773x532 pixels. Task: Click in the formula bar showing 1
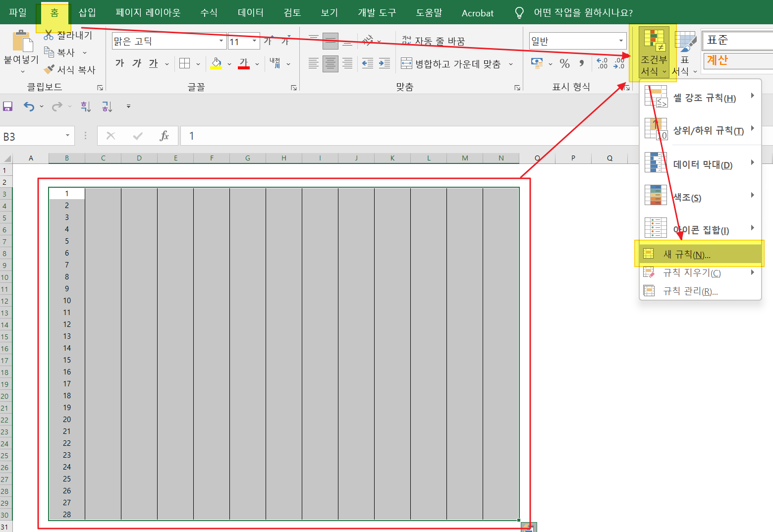click(409, 136)
